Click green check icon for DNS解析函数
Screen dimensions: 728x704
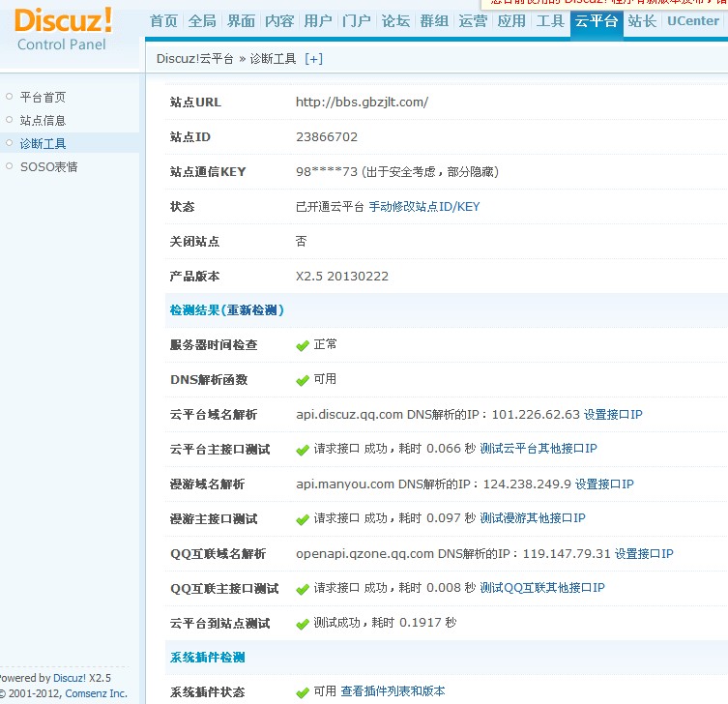pos(303,380)
